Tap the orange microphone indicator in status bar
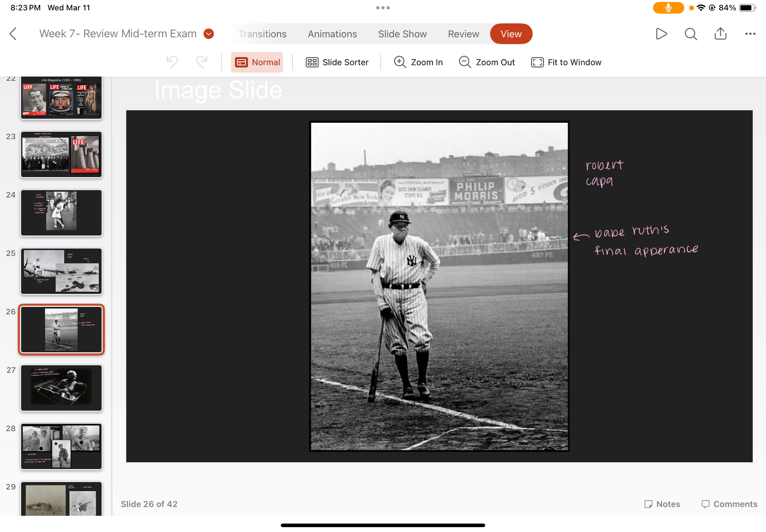The image size is (766, 532). click(x=668, y=8)
